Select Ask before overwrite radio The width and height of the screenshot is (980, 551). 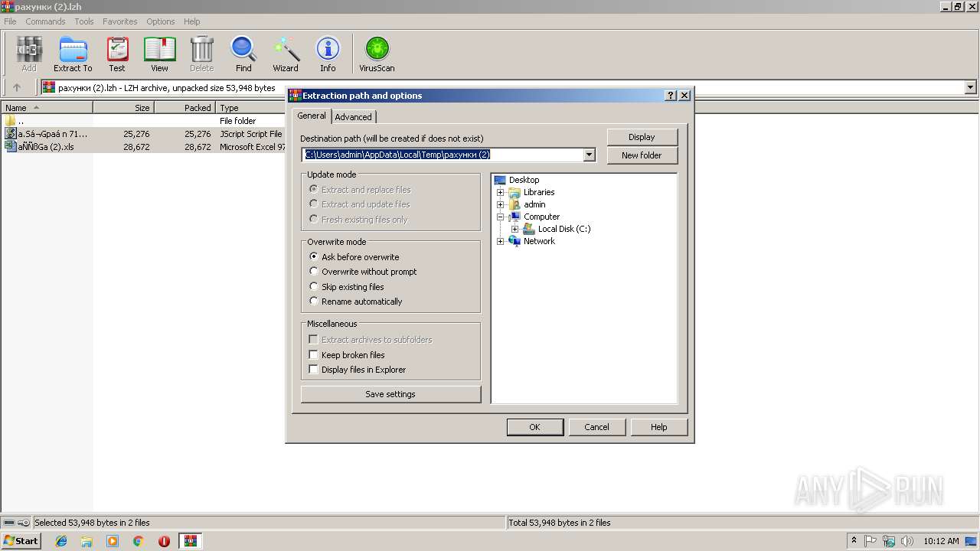(x=314, y=256)
